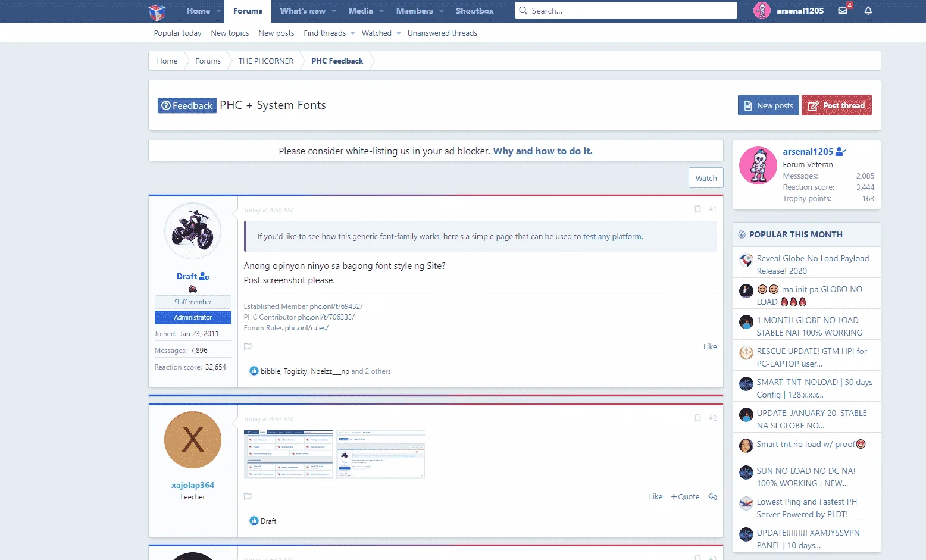Bookmark post #2
The image size is (926, 560).
[697, 418]
